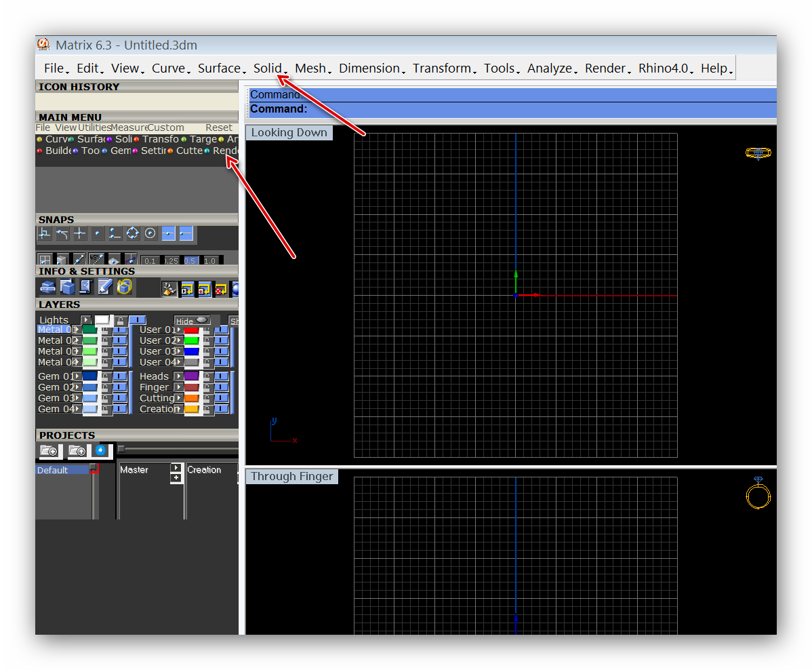Expand the Gem 02 layer arrow
Image resolution: width=812 pixels, height=670 pixels.
(76, 387)
